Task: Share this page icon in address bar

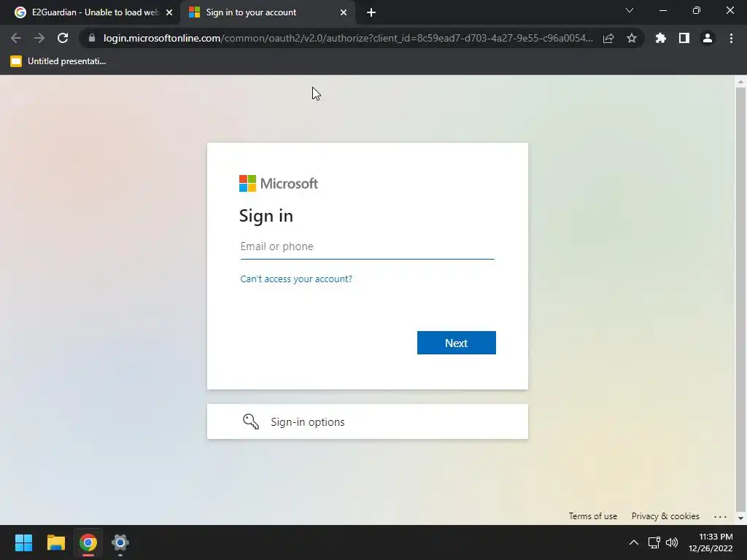Action: click(x=608, y=38)
